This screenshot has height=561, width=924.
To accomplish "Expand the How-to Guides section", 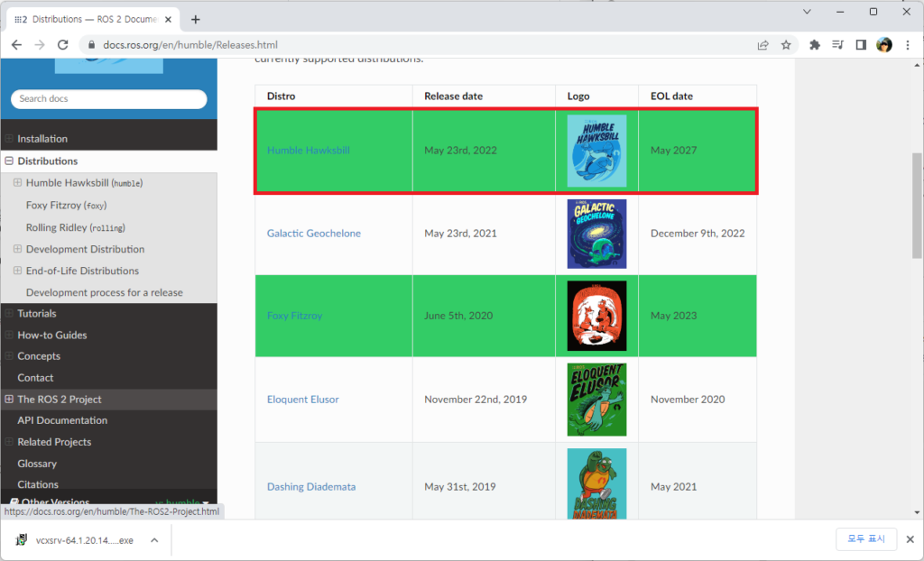I will (x=9, y=335).
